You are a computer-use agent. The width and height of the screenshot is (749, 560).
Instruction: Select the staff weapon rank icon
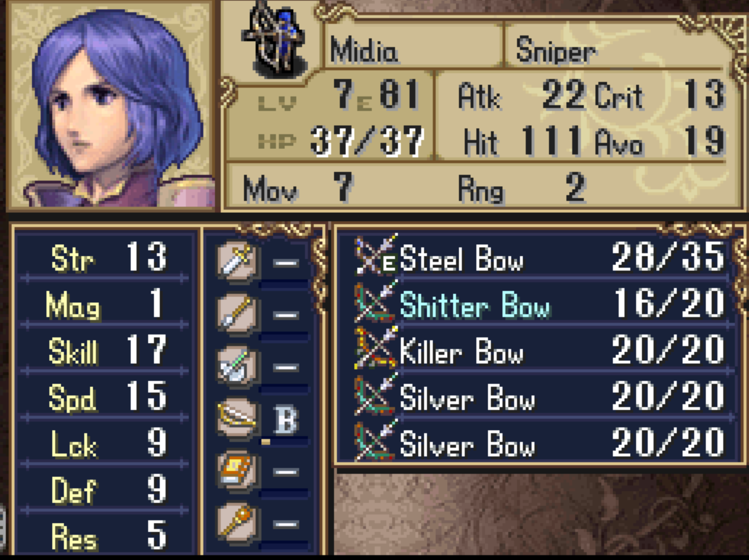tap(237, 522)
